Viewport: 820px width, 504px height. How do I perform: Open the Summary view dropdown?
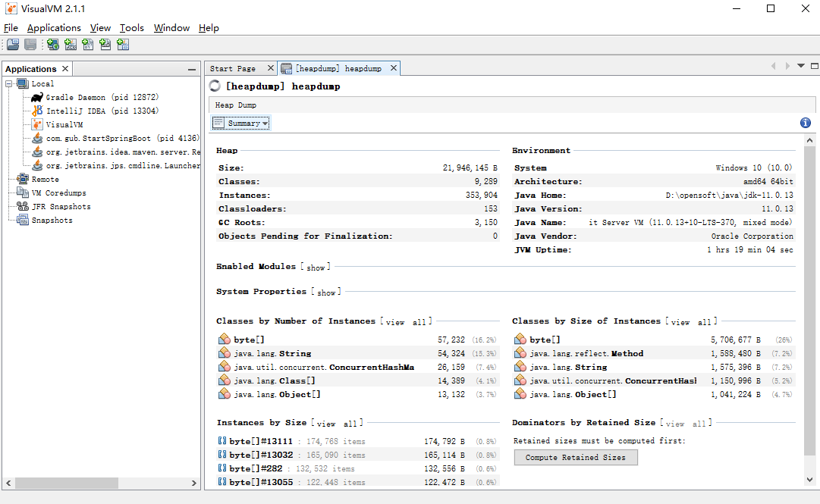(239, 122)
